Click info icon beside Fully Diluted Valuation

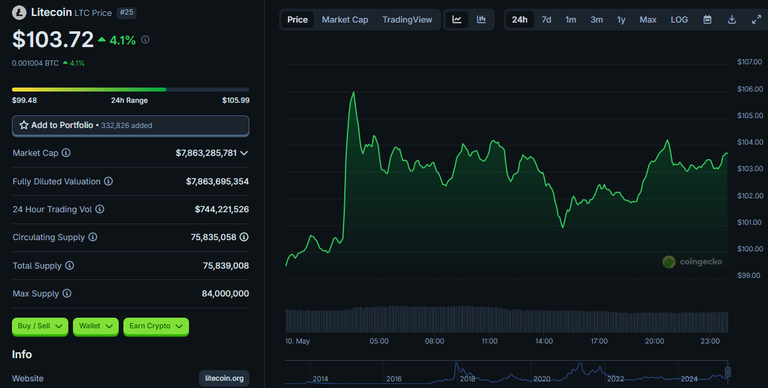(108, 181)
